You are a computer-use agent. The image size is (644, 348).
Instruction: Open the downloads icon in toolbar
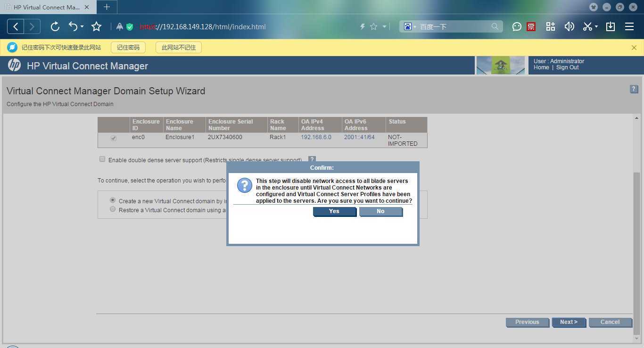[x=611, y=27]
